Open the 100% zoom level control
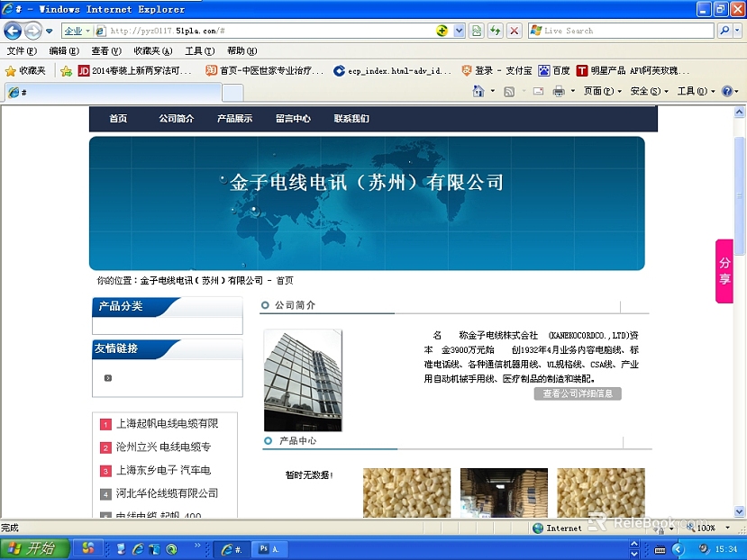This screenshot has height=560, width=747. point(707,528)
